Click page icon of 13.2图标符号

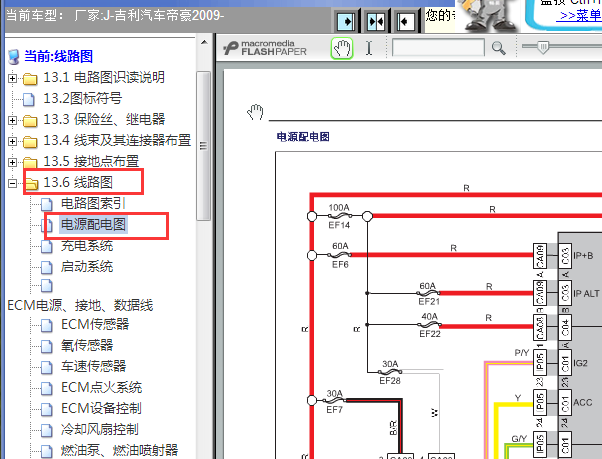tap(28, 99)
